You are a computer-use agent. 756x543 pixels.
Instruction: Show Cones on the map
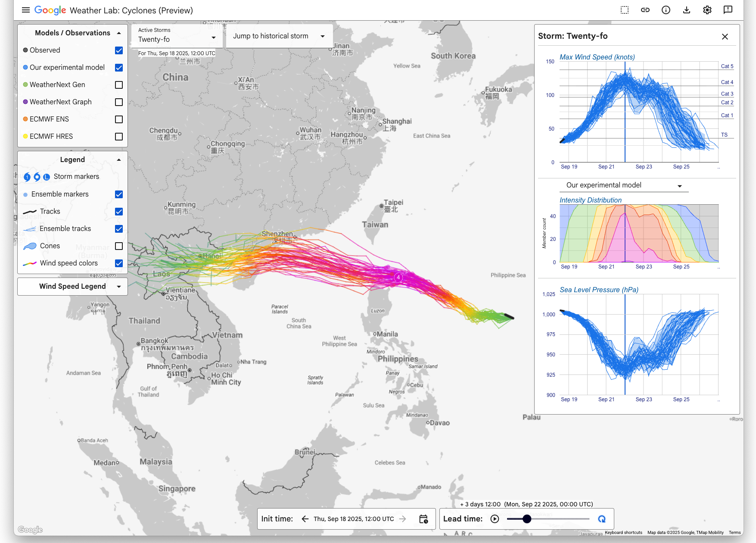click(119, 246)
